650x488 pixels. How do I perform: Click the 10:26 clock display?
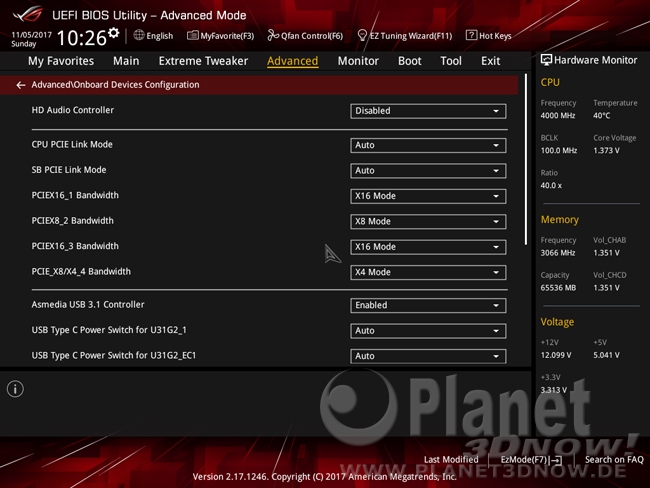[82, 38]
